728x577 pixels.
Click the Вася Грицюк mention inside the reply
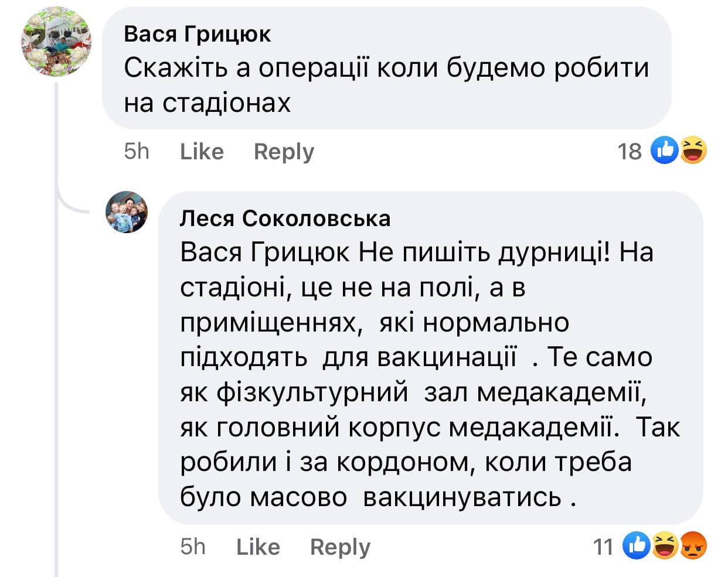[x=265, y=252]
